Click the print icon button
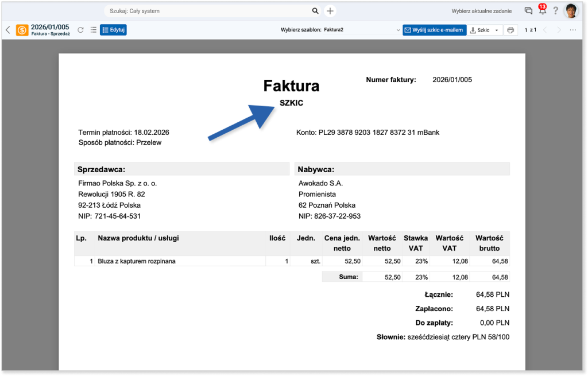The width and height of the screenshot is (588, 376). [510, 30]
